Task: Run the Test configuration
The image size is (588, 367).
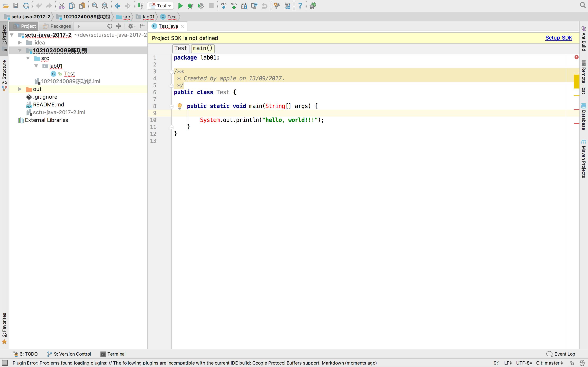Action: click(x=180, y=6)
